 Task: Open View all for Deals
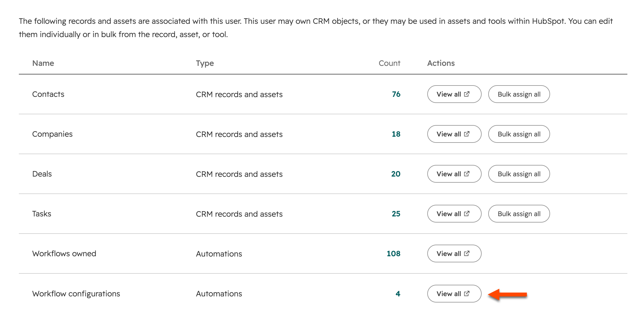tap(454, 174)
